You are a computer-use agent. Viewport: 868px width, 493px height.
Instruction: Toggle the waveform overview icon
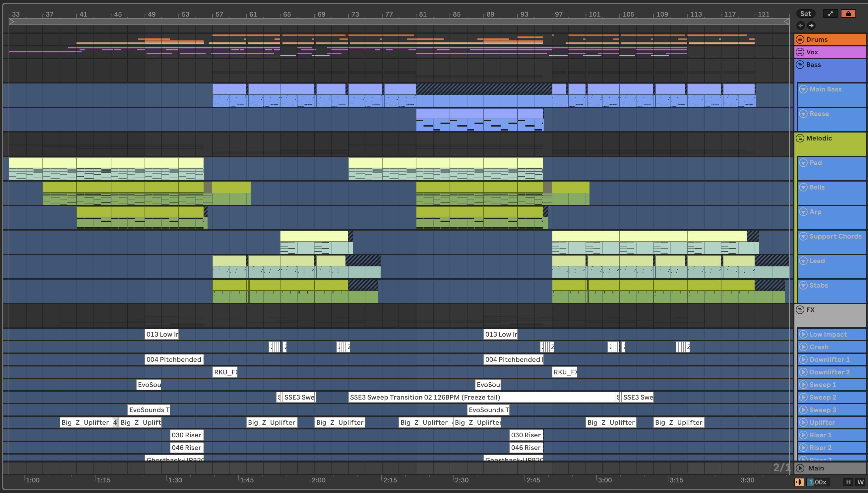pyautogui.click(x=799, y=482)
